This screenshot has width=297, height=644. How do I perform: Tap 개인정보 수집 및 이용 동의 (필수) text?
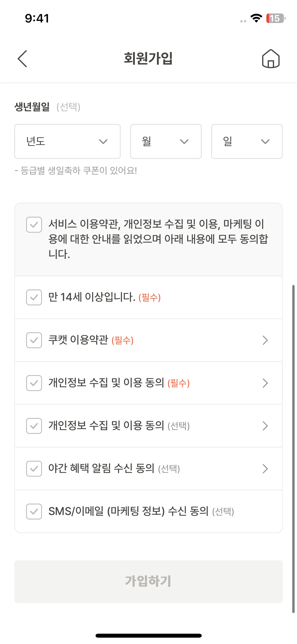(119, 383)
